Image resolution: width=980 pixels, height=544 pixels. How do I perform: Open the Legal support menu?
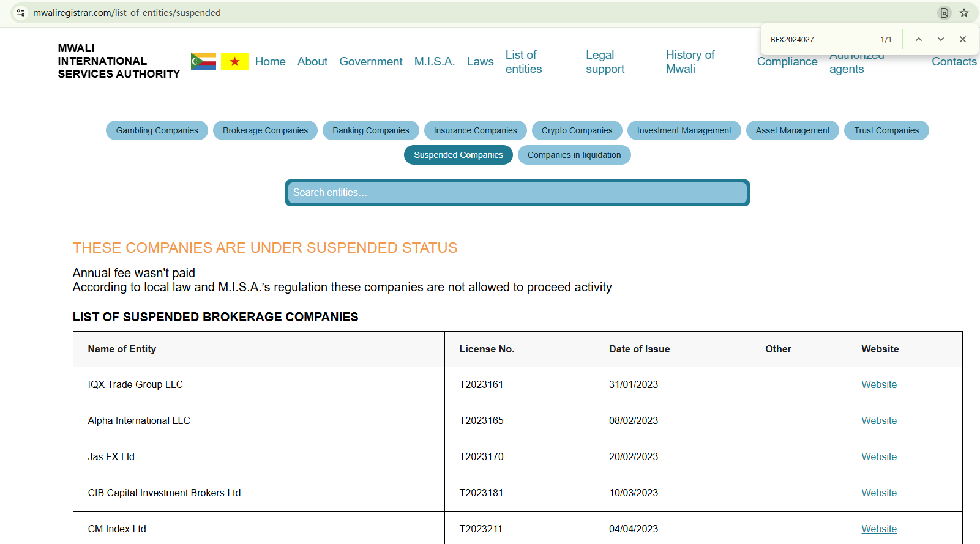[605, 62]
